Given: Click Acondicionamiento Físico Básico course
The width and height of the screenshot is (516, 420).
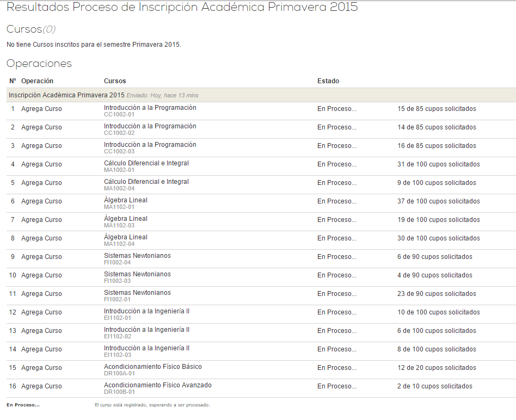Looking at the screenshot, I should point(152,367).
